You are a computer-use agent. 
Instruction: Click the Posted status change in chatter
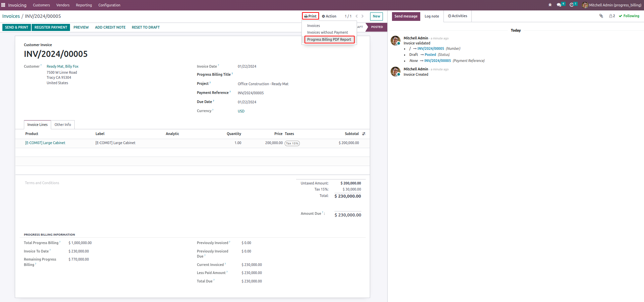tap(430, 55)
